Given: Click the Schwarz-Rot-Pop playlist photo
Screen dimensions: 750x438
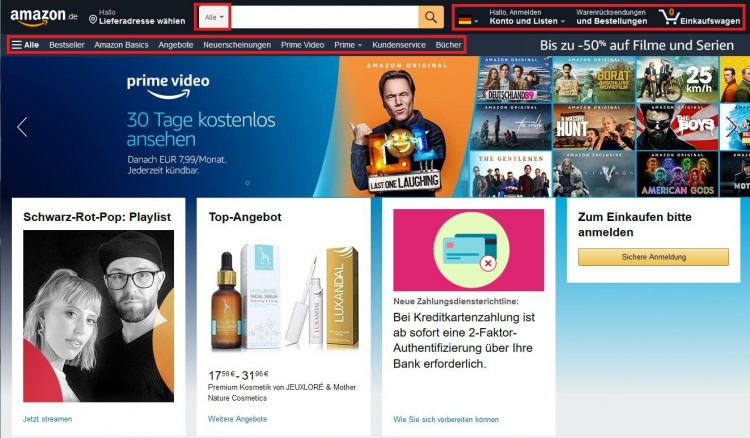Looking at the screenshot, I should 99,316.
